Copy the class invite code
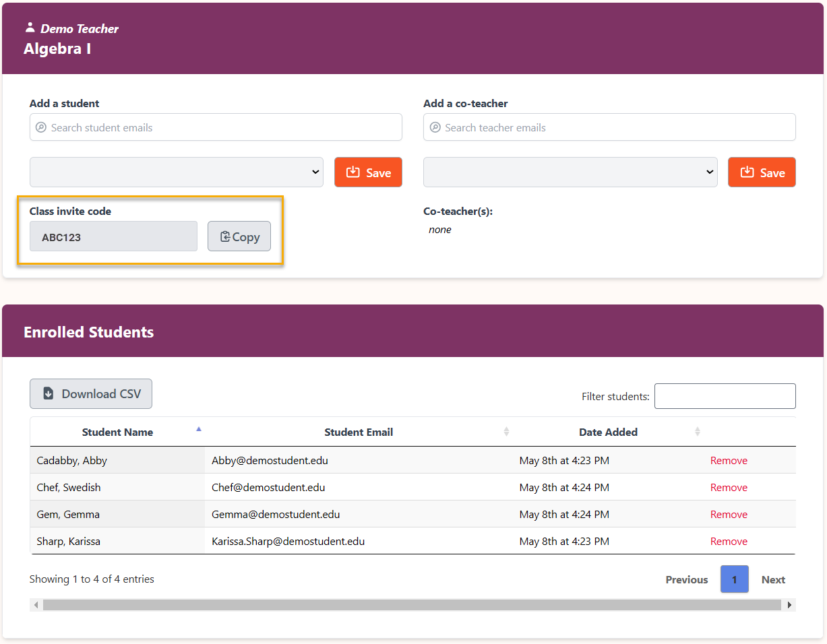 [x=239, y=236]
